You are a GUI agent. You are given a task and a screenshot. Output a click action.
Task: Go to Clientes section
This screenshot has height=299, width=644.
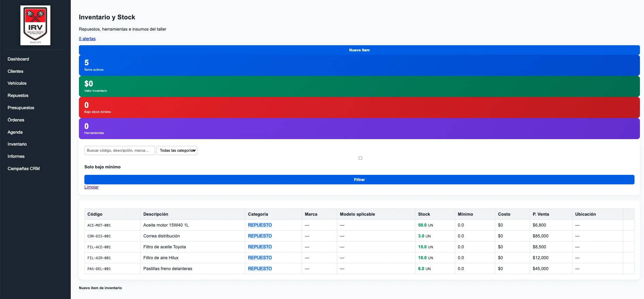coord(16,71)
